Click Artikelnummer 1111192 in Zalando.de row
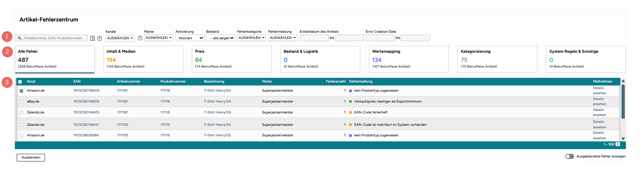 [122, 125]
